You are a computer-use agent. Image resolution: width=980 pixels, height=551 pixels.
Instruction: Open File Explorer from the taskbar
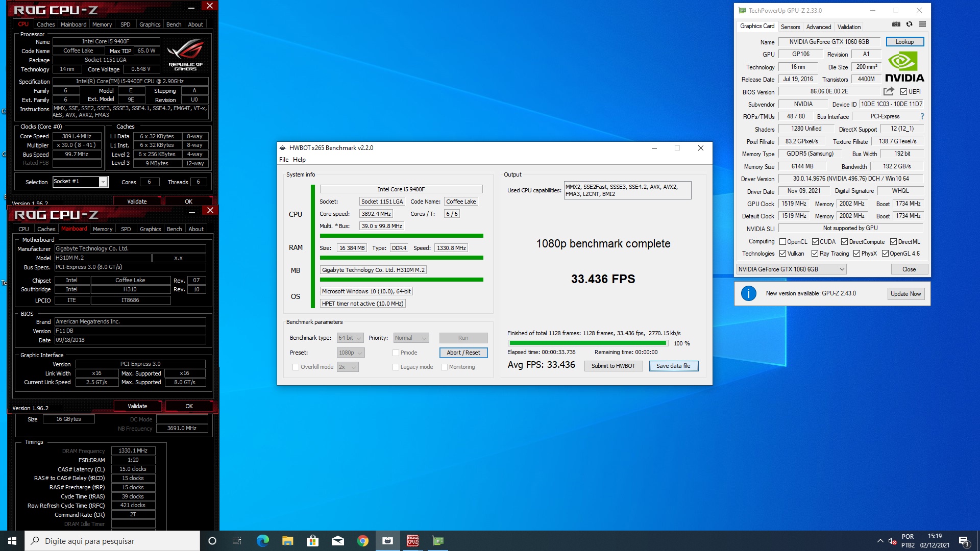287,541
